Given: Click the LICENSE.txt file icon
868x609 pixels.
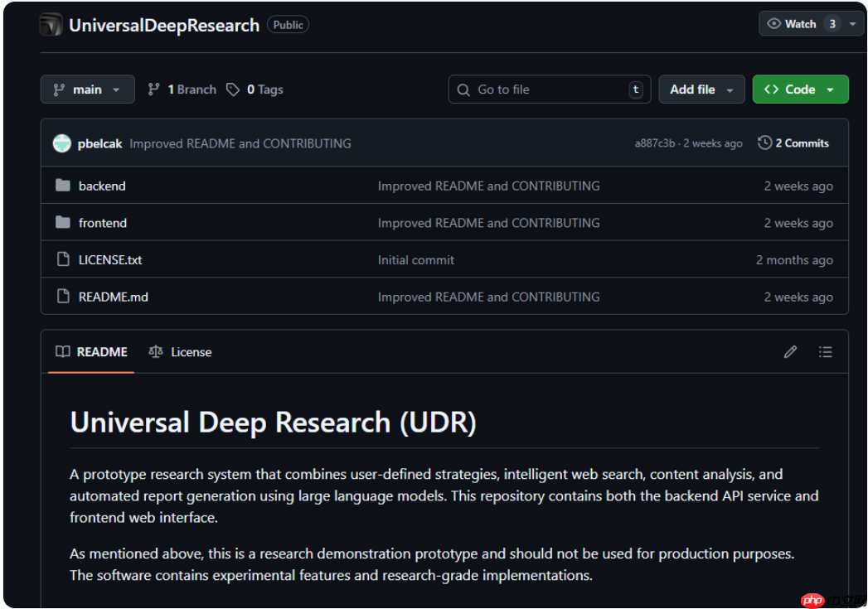Looking at the screenshot, I should (x=63, y=260).
